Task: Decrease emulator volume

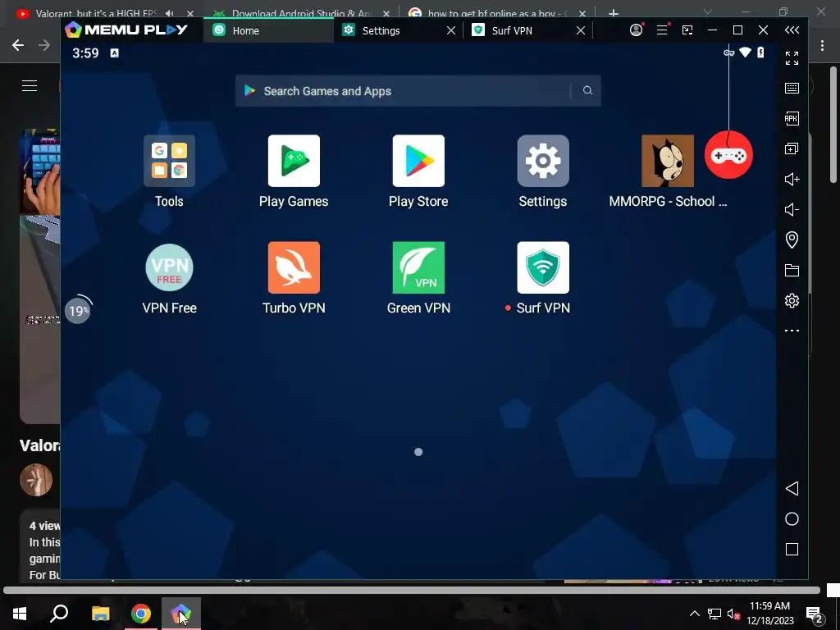Action: pyautogui.click(x=792, y=209)
